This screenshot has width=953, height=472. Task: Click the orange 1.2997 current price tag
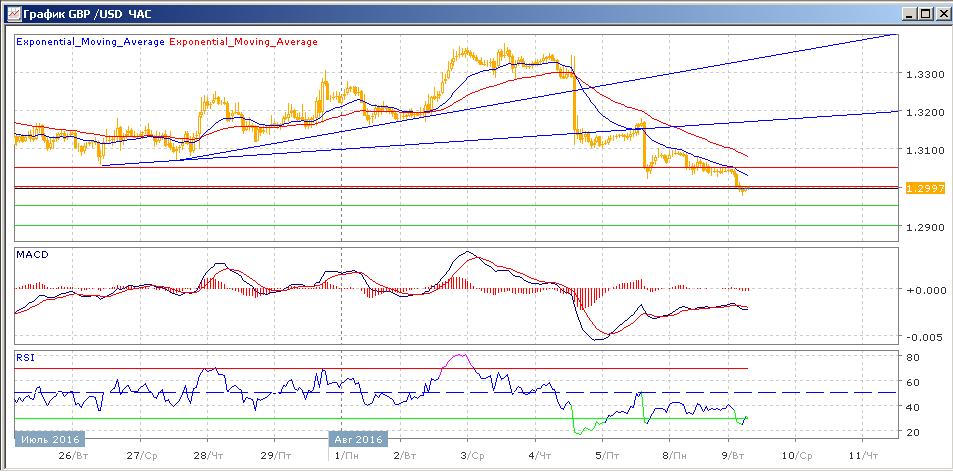(920, 188)
